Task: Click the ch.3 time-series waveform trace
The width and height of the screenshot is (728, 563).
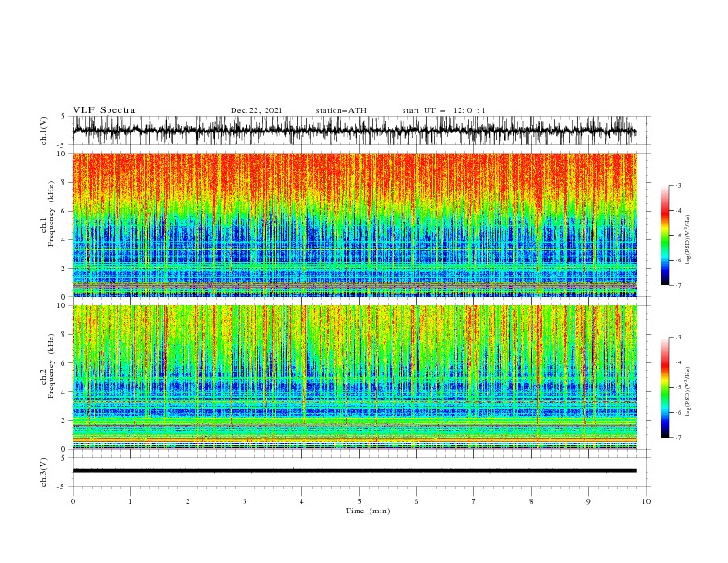Action: click(x=354, y=471)
